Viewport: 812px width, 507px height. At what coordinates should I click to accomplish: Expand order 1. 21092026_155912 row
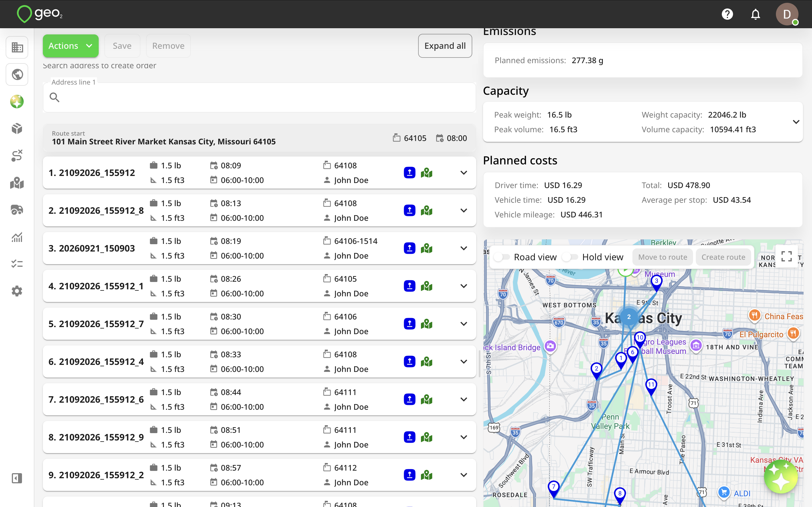tap(464, 173)
